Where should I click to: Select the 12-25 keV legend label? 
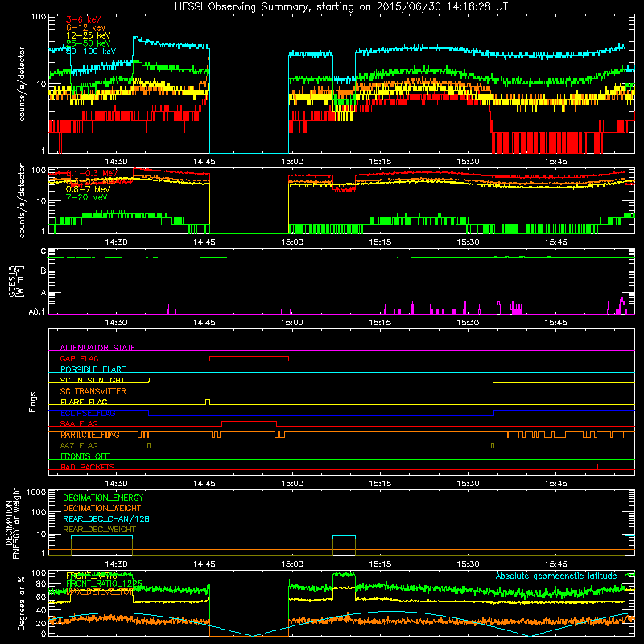[89, 35]
